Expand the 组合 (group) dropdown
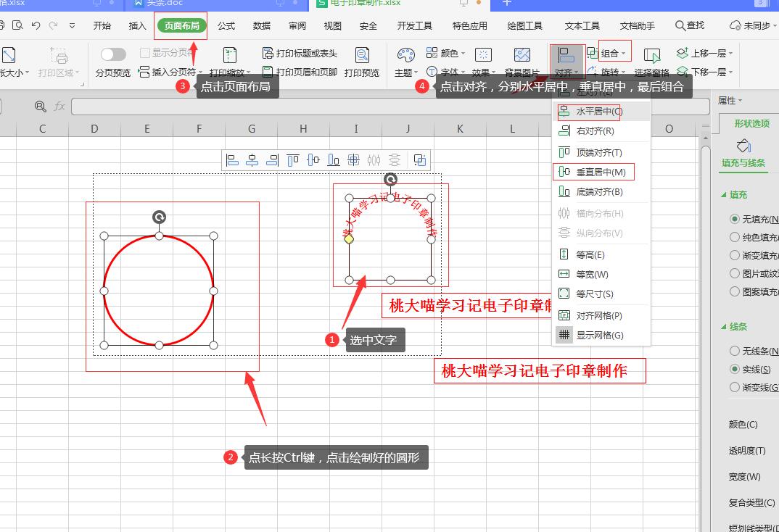 click(x=624, y=54)
